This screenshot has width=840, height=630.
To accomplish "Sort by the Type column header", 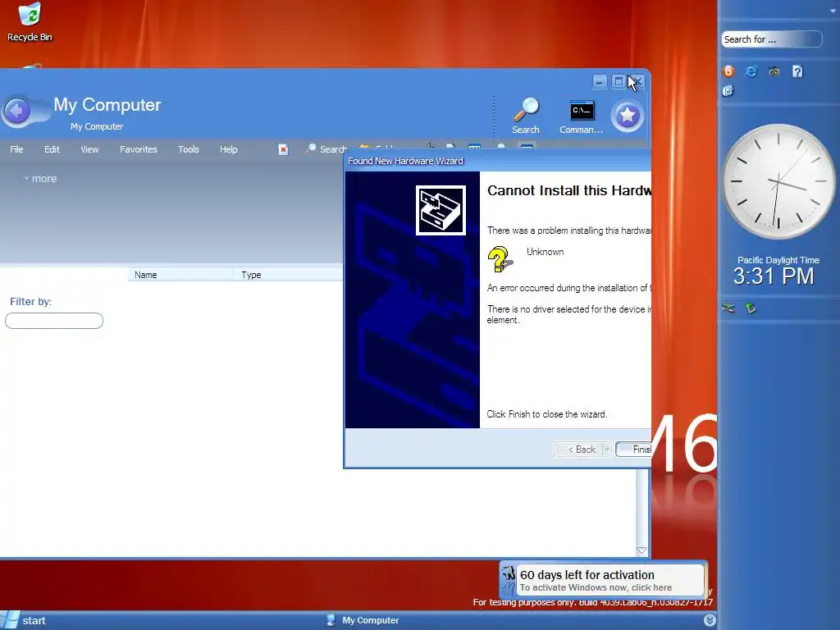I will pos(288,275).
